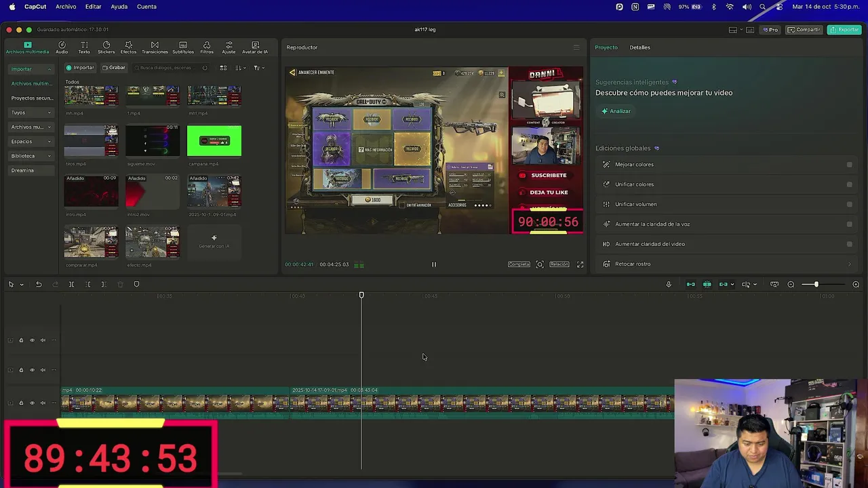Toggle the main track magnet
The height and width of the screenshot is (488, 868).
[691, 284]
